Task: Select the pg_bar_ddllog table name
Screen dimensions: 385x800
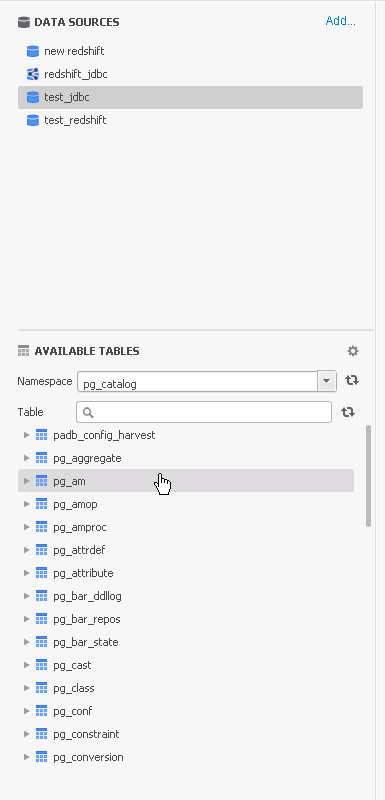Action: (87, 596)
